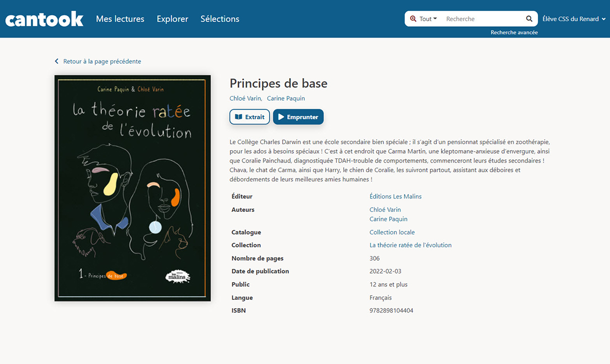Click the Auteurs label
Image resolution: width=610 pixels, height=364 pixels.
pyautogui.click(x=243, y=209)
